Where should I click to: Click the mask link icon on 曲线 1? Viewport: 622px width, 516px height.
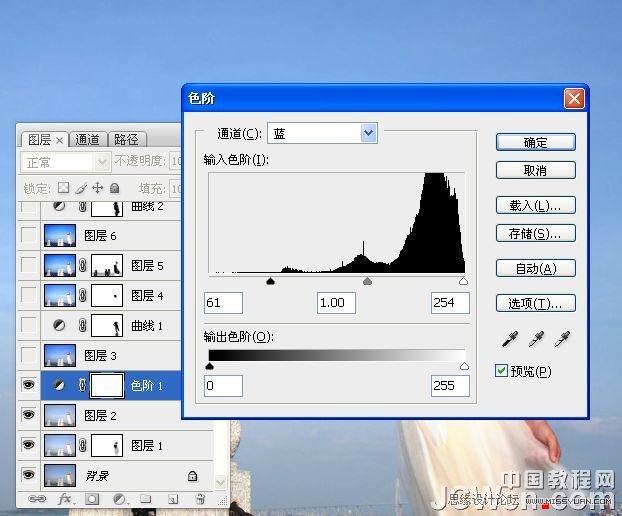coord(83,326)
